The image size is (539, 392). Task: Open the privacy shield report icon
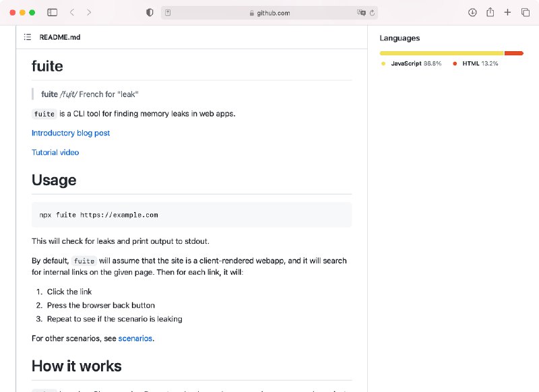150,13
